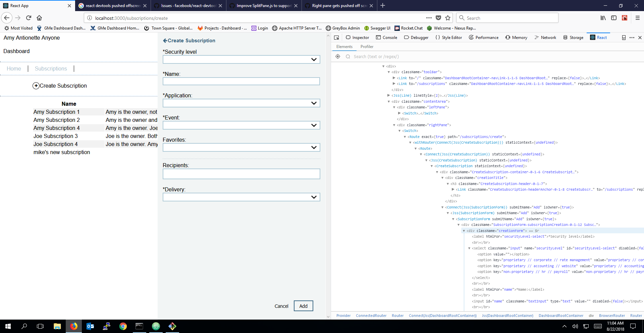Switch to the Issues facebook/react-devtools browser tab

click(x=188, y=6)
